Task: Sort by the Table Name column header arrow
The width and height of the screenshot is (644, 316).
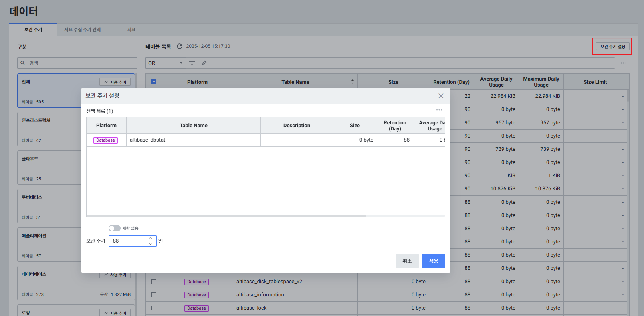Action: [353, 82]
